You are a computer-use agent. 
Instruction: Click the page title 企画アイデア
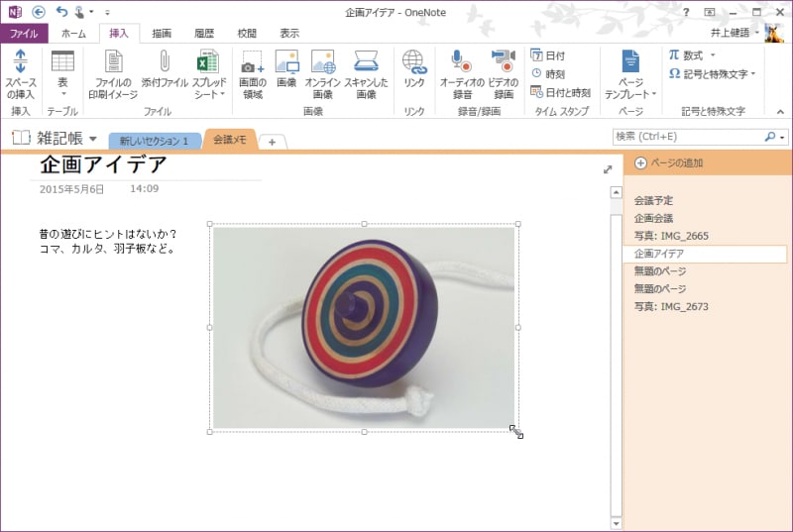(104, 164)
